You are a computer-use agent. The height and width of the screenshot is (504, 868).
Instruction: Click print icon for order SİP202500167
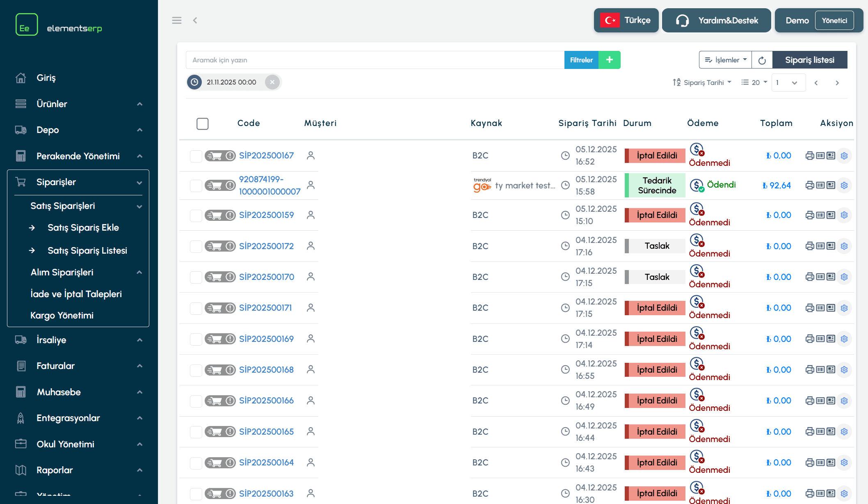[809, 156]
